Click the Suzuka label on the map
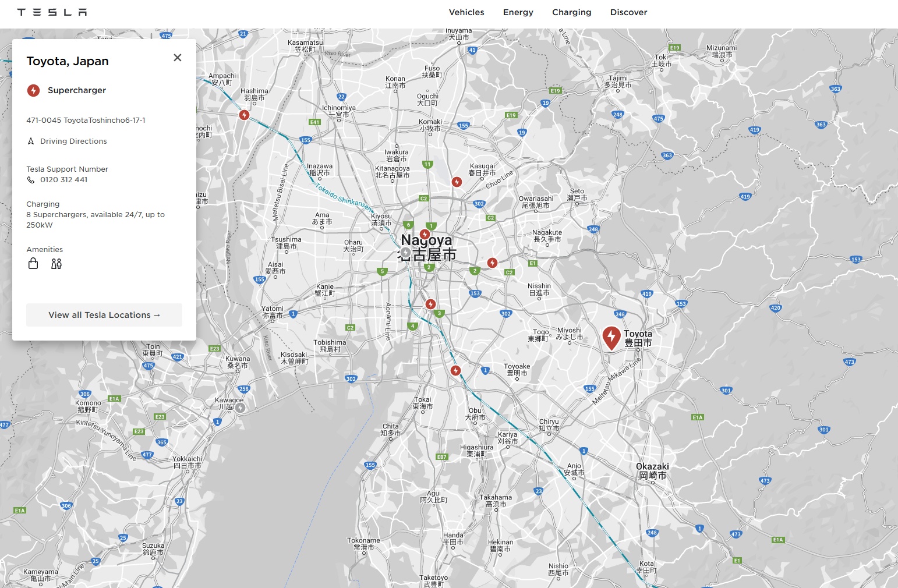This screenshot has height=588, width=898. [153, 549]
